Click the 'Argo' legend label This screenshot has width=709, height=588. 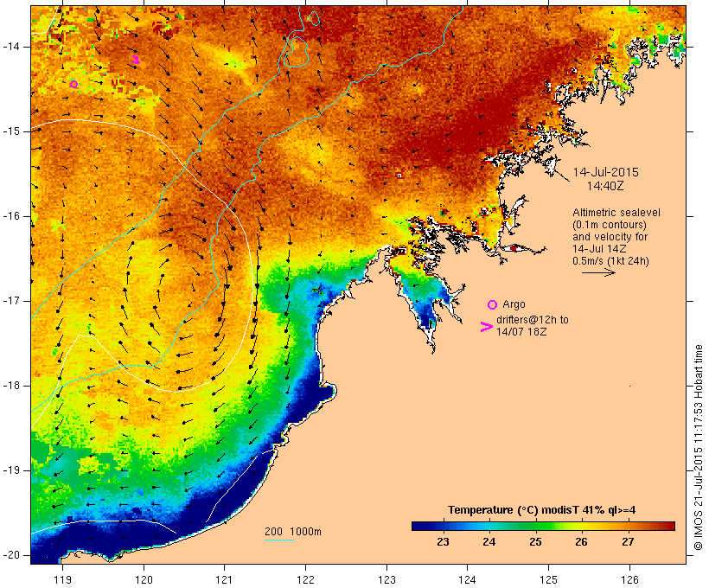514,304
